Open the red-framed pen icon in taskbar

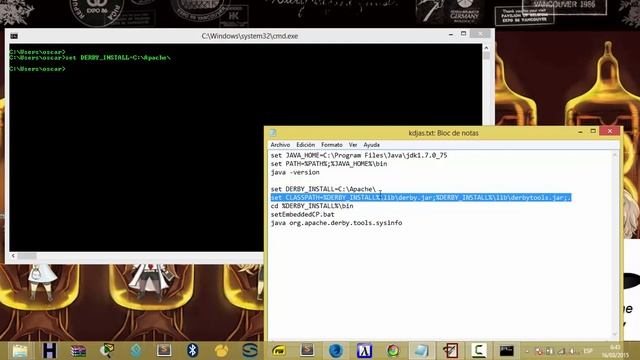pyautogui.click(x=450, y=351)
